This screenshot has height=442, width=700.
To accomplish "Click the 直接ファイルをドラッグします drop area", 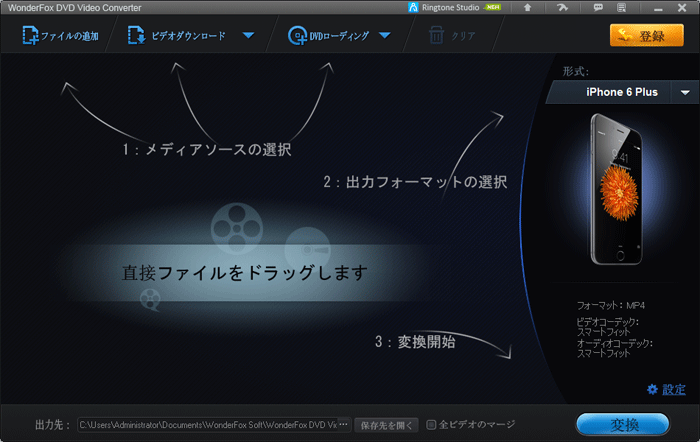I will pos(245,273).
